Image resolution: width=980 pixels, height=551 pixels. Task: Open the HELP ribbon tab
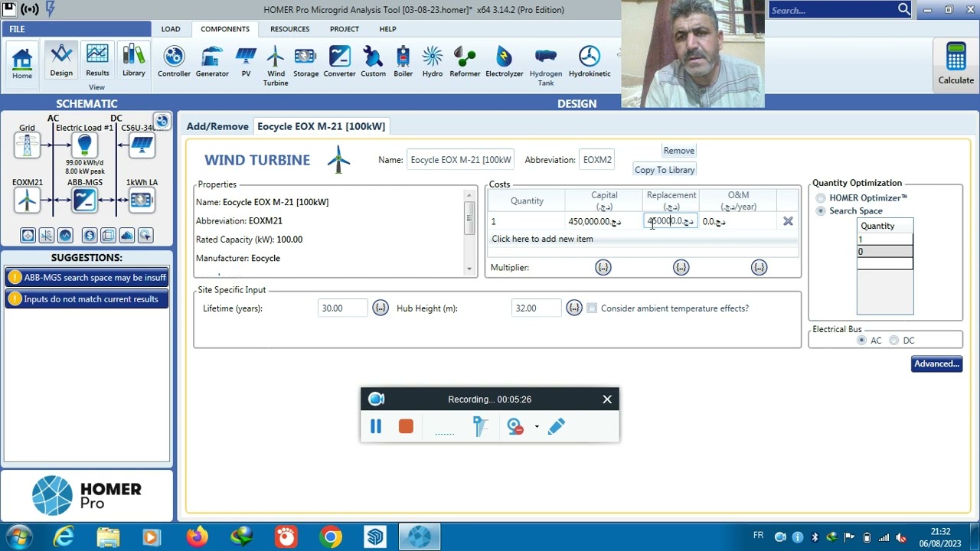tap(387, 29)
